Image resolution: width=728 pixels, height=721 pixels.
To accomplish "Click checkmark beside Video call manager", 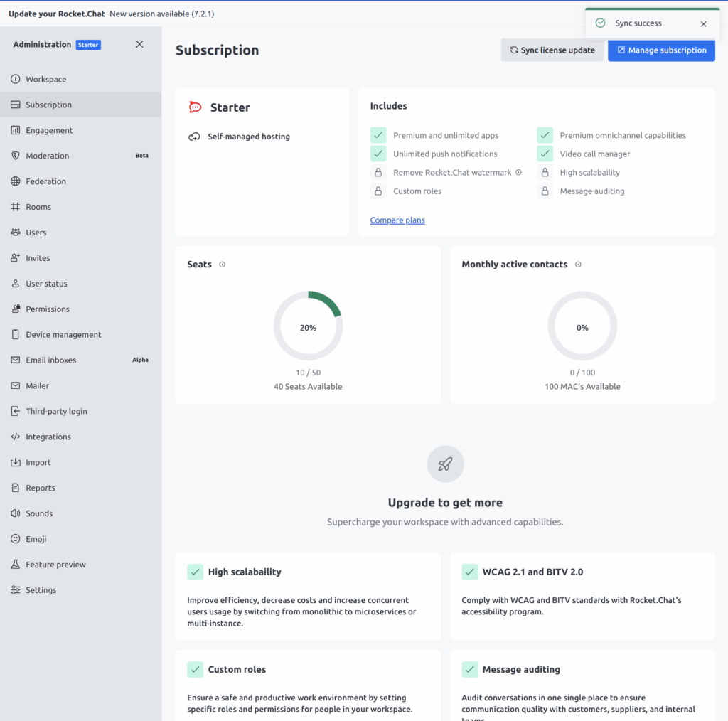I will point(545,154).
